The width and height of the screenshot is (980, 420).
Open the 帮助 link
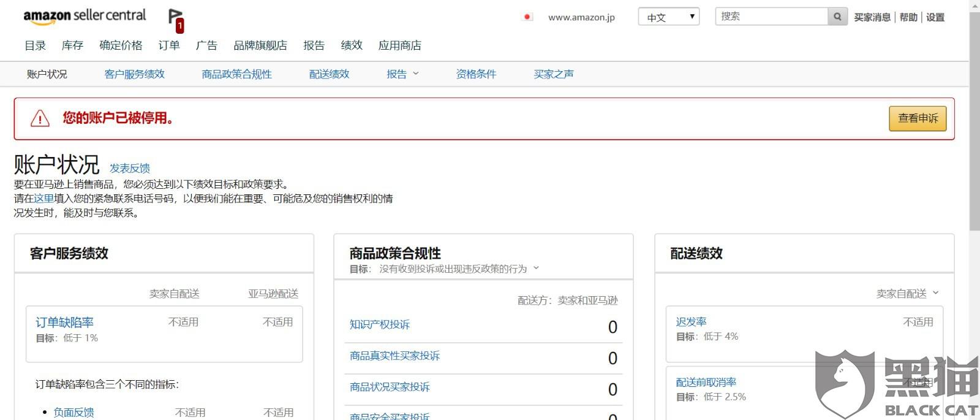click(x=908, y=17)
